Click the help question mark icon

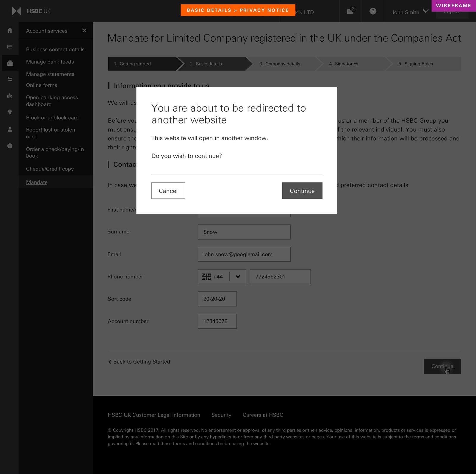372,12
